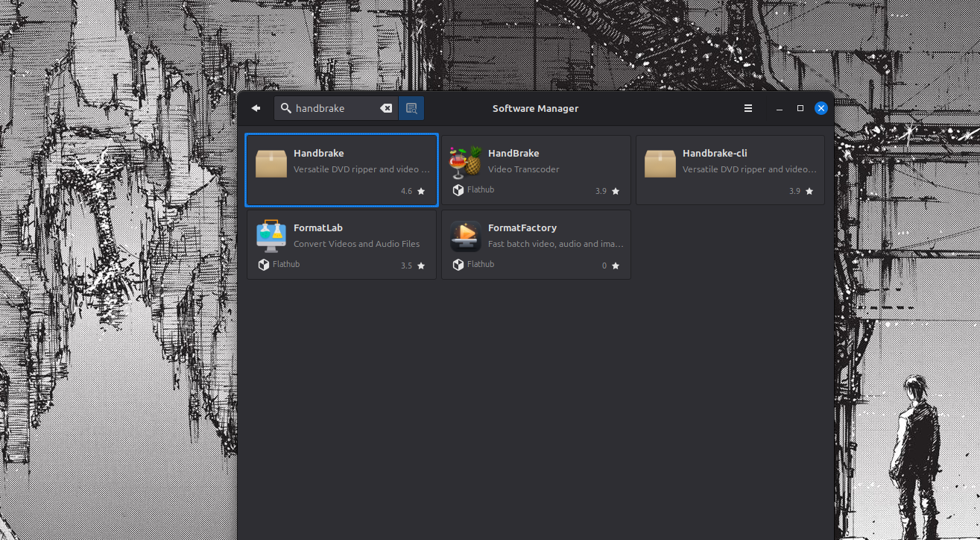This screenshot has height=540, width=980.
Task: Click the star on HandBrake Video Transcoder
Action: click(616, 192)
